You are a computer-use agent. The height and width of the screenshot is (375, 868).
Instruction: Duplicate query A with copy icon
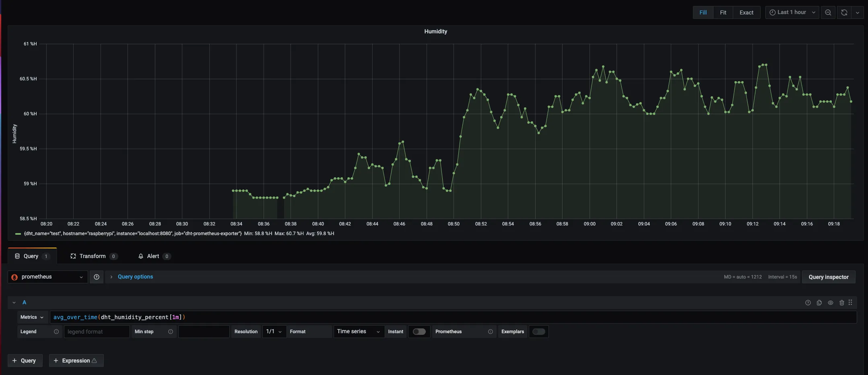819,303
